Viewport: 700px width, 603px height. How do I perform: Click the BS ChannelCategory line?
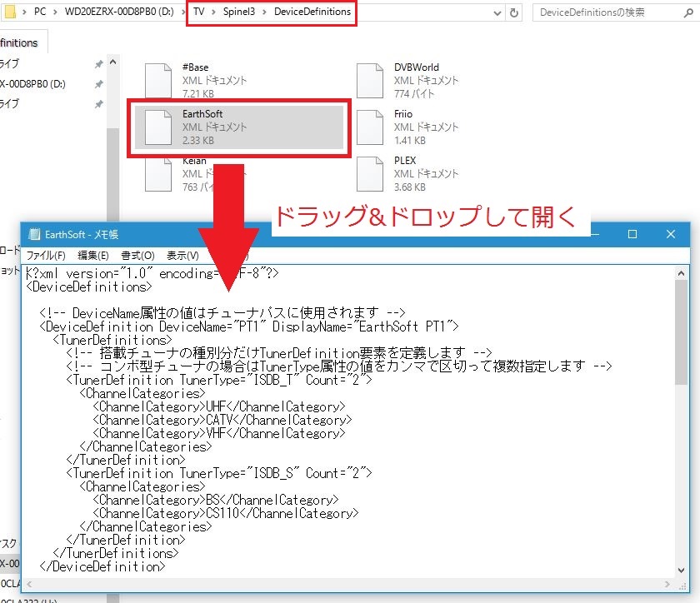pos(216,500)
